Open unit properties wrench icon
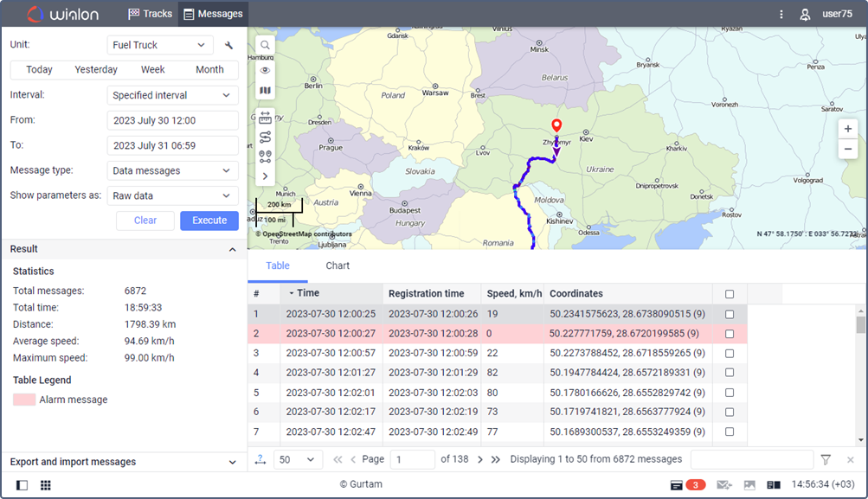The image size is (868, 499). point(228,45)
